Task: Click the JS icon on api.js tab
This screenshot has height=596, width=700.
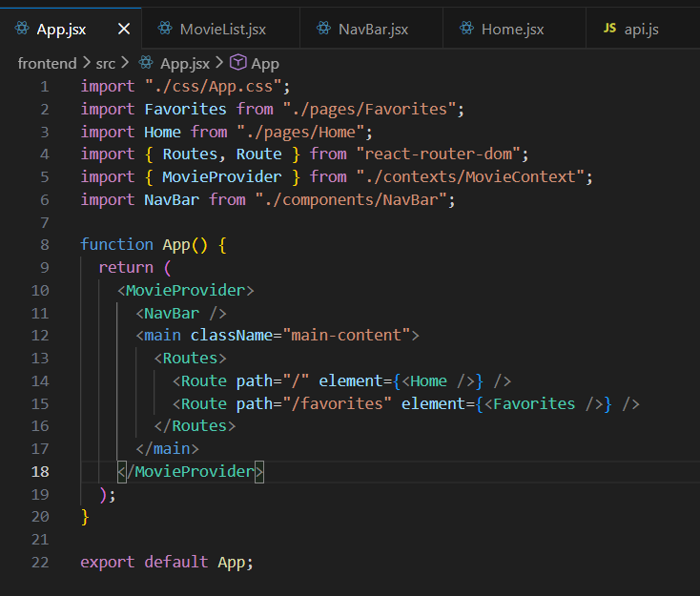Action: pyautogui.click(x=609, y=30)
